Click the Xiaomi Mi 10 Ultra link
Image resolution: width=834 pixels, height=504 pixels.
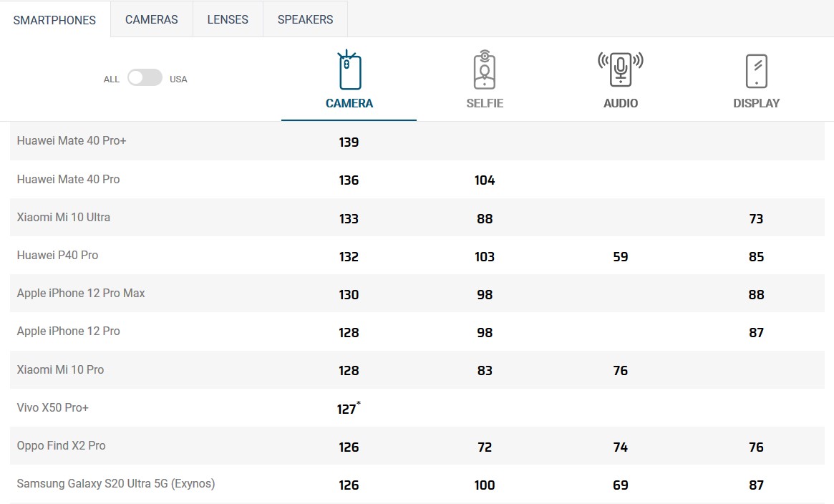click(x=64, y=217)
